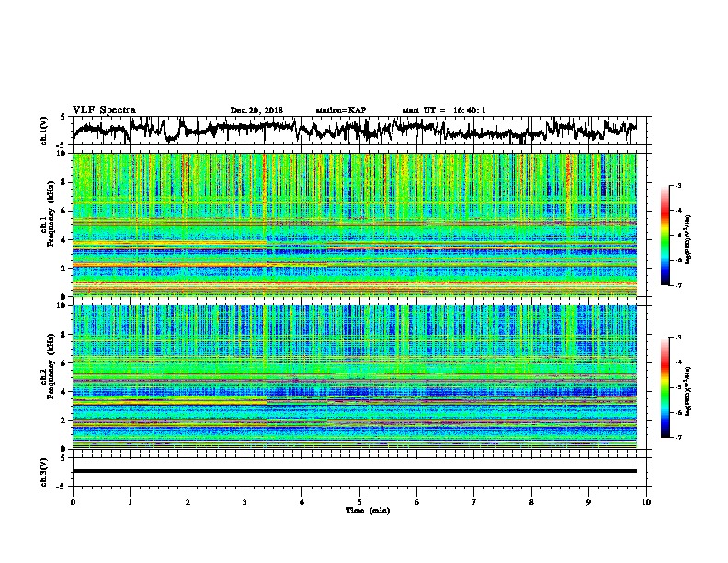Click the log(PSD) label beside the ch.2 colorbar
This screenshot has height=563, width=728.
click(x=688, y=391)
